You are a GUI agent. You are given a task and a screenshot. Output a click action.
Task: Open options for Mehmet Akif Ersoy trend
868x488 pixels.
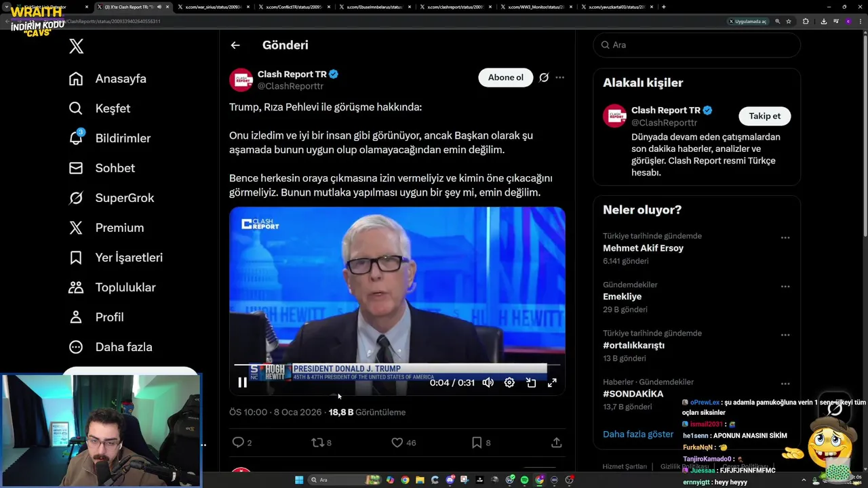point(785,238)
